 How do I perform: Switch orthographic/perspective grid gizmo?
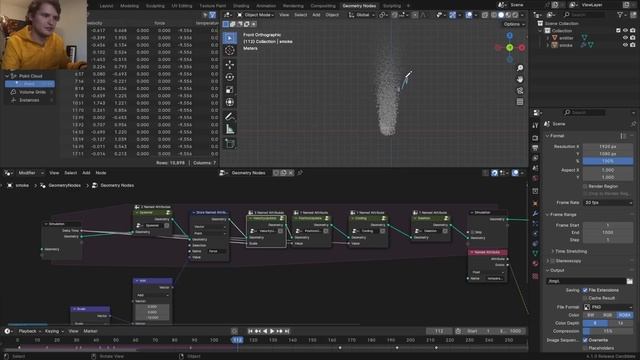(x=520, y=102)
